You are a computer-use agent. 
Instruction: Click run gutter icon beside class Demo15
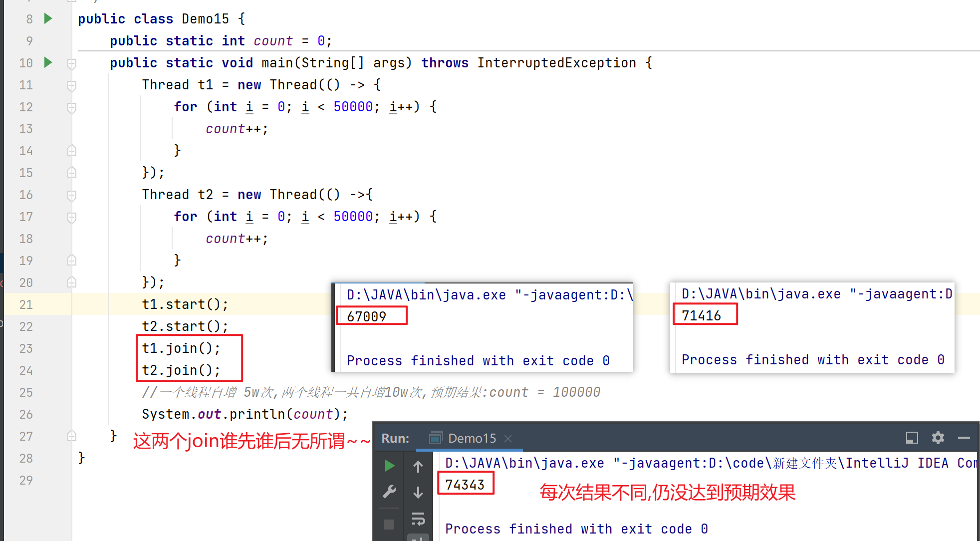point(48,19)
